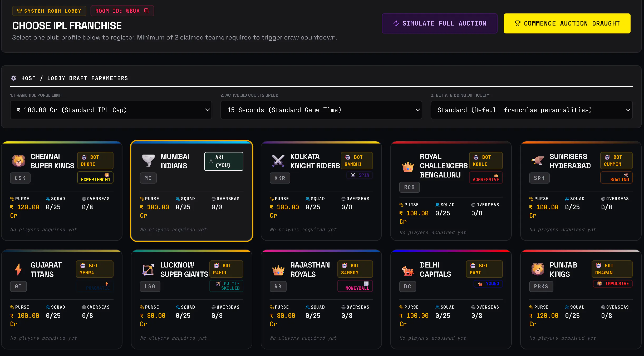The width and height of the screenshot is (644, 356).
Task: Click the Bowling personality tag
Action: point(616,177)
